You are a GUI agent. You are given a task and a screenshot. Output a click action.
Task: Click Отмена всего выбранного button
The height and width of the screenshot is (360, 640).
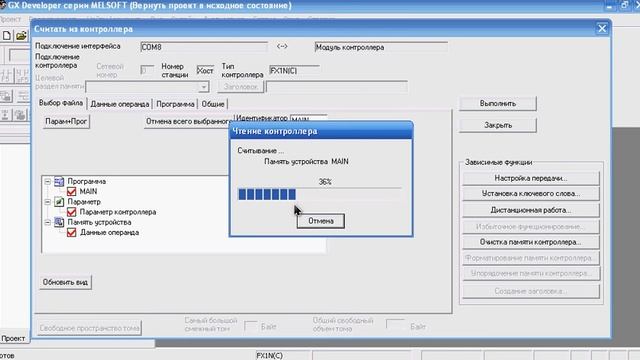pos(188,121)
